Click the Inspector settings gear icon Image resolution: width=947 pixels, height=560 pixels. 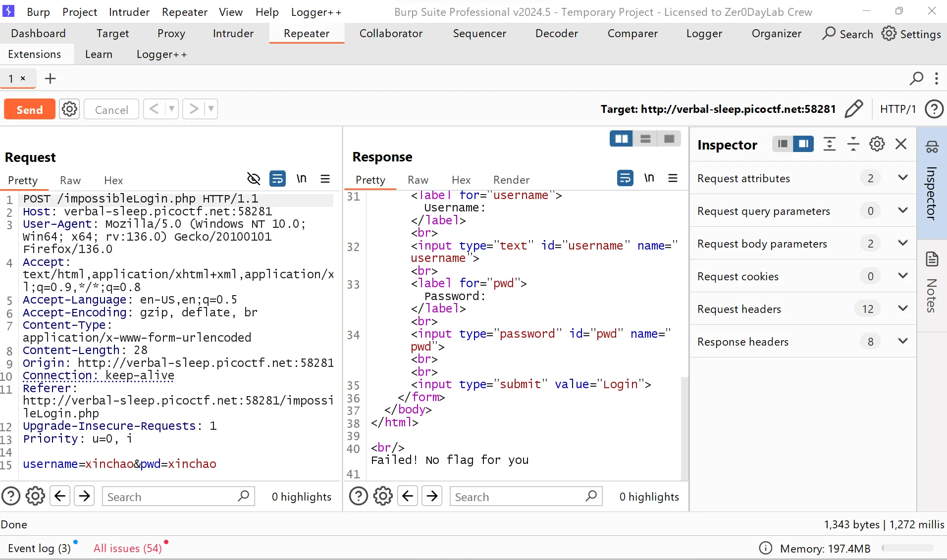pyautogui.click(x=877, y=144)
